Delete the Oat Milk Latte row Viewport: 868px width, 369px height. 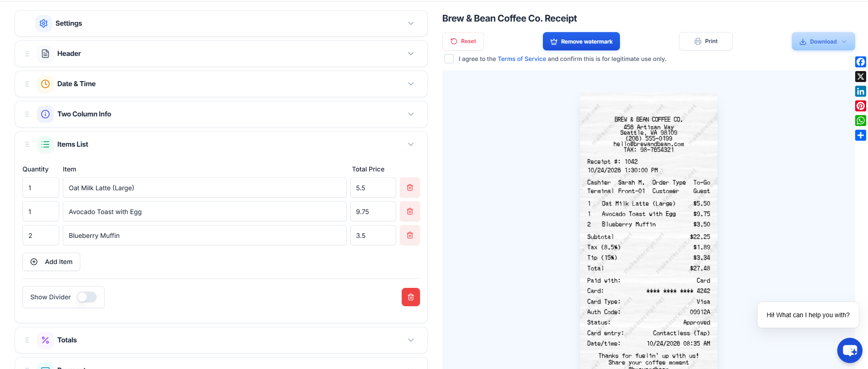(410, 187)
